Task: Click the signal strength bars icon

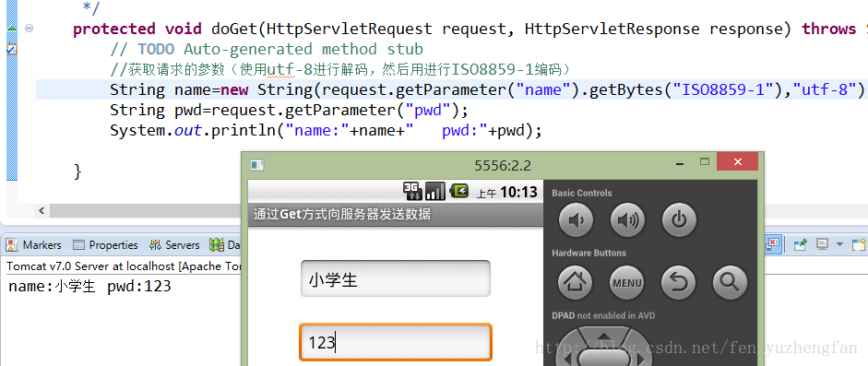Action: click(x=435, y=191)
